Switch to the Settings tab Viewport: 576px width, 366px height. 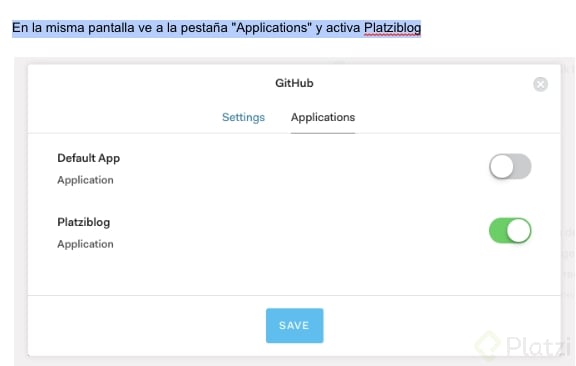(243, 117)
